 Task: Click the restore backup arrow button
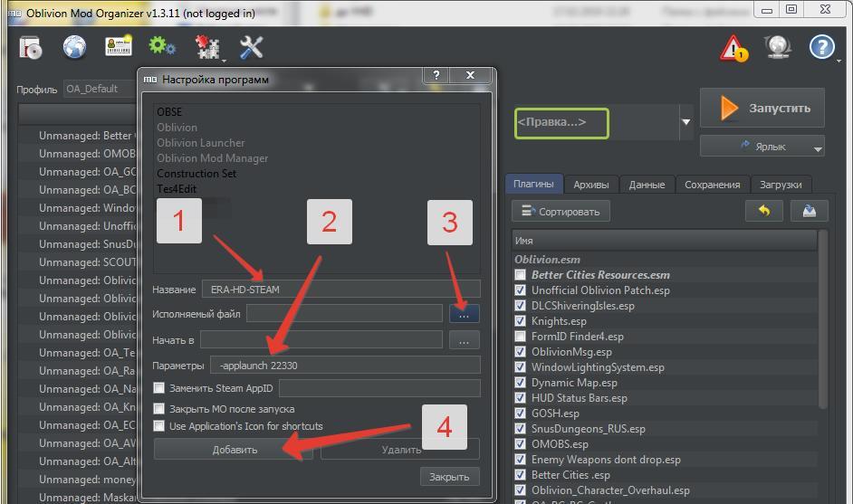click(x=763, y=211)
